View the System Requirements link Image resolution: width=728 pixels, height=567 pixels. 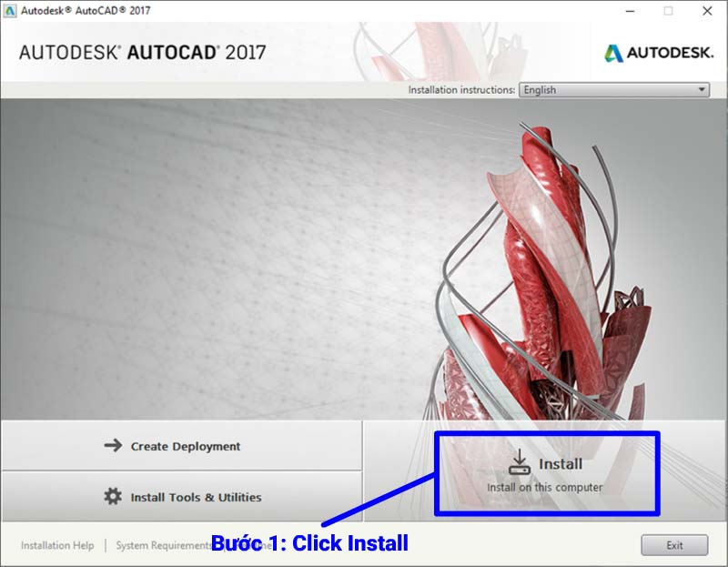[x=164, y=545]
